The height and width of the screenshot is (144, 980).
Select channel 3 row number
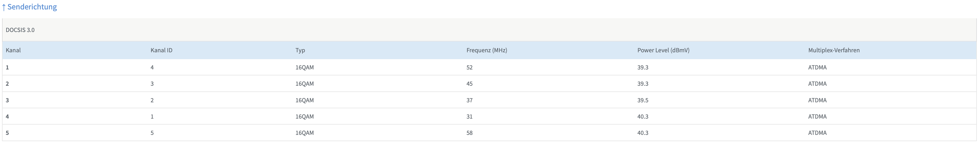(x=7, y=100)
